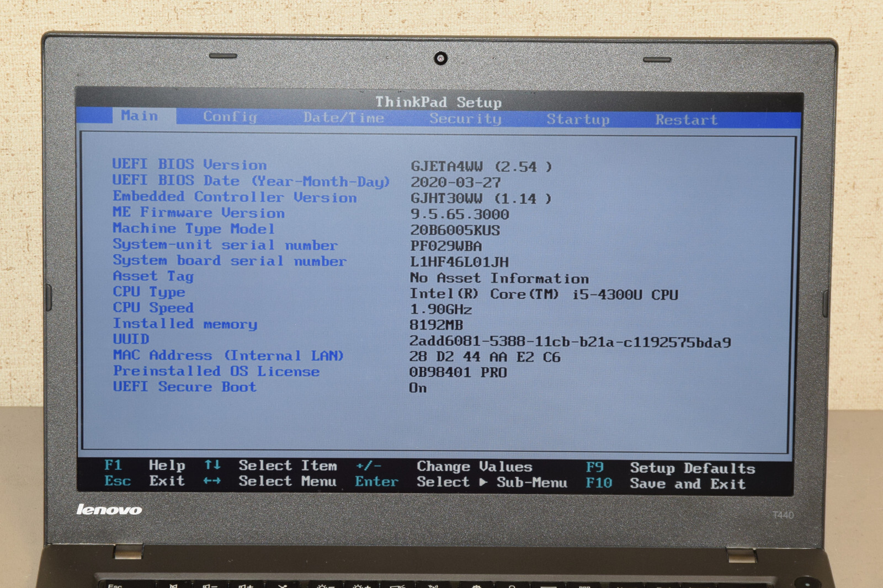
Task: Click the UUID value starting 2add6081
Action: [x=570, y=342]
